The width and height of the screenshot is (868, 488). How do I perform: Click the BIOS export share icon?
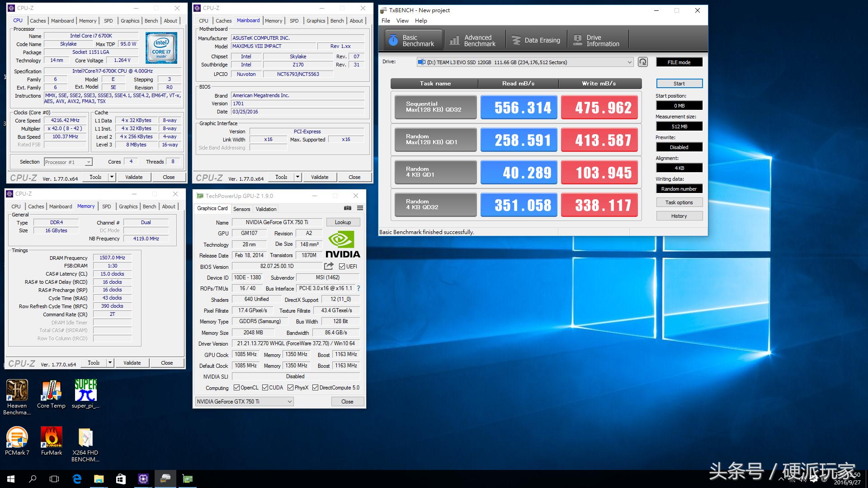(x=329, y=266)
